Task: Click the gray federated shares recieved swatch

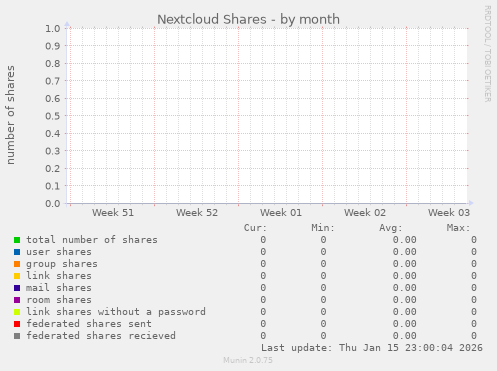Action: [17, 336]
